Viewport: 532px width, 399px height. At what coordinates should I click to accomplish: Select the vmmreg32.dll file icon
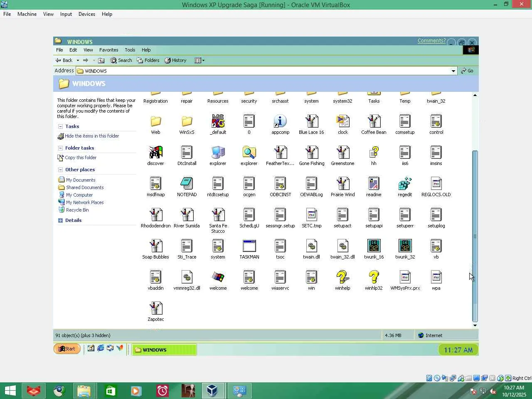click(x=187, y=277)
